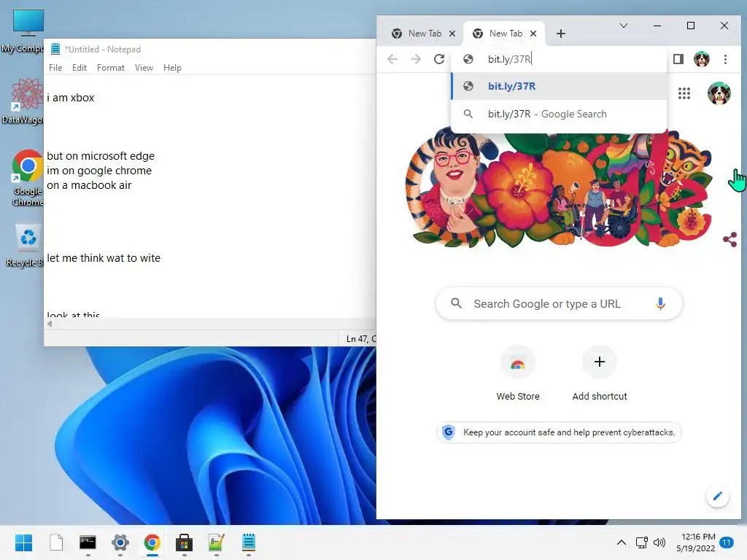Click the Chrome taskbar icon
The width and height of the screenshot is (747, 560).
tap(152, 542)
